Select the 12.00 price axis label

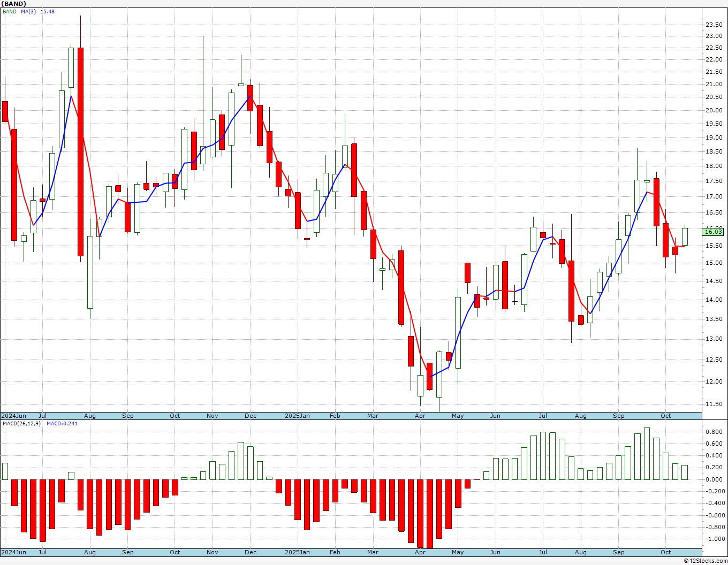714,381
